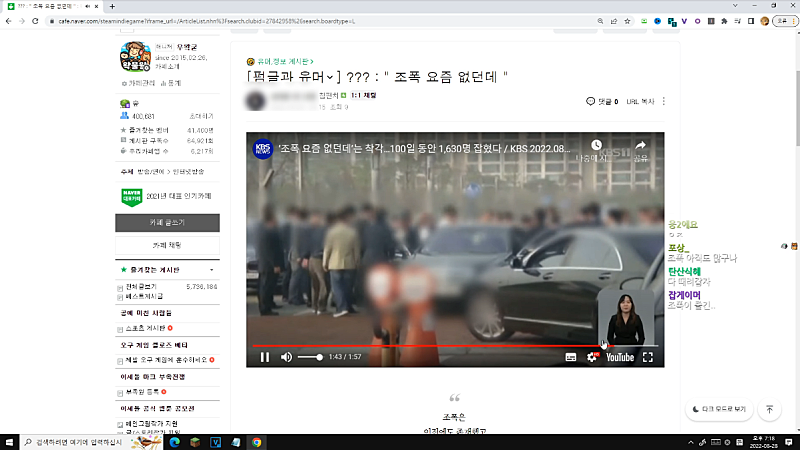Copy the post URL (URL 복사)
This screenshot has width=800, height=450.
click(640, 102)
